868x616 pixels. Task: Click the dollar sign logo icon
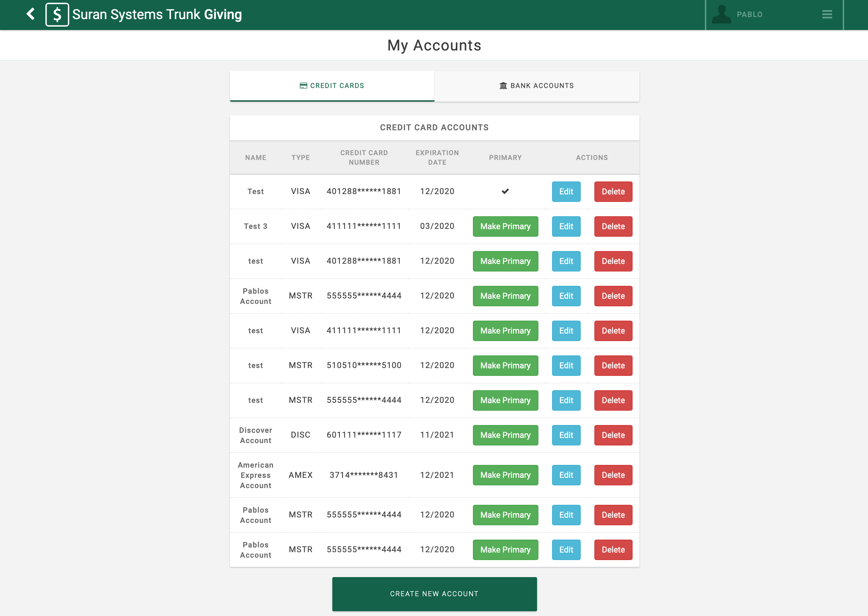coord(57,14)
